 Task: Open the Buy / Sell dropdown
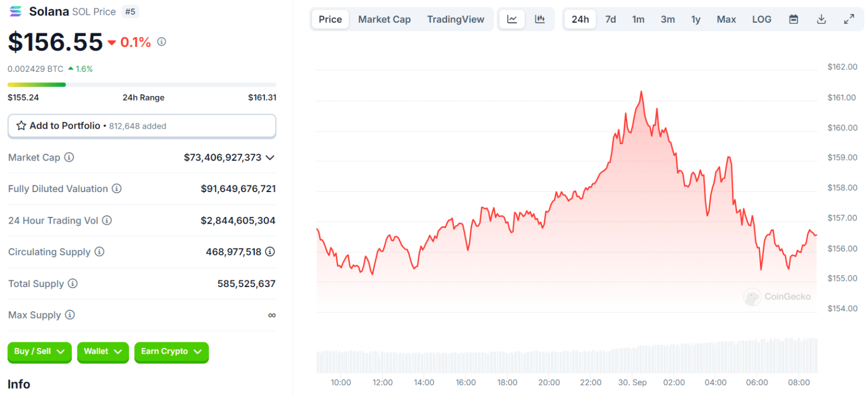coord(40,352)
